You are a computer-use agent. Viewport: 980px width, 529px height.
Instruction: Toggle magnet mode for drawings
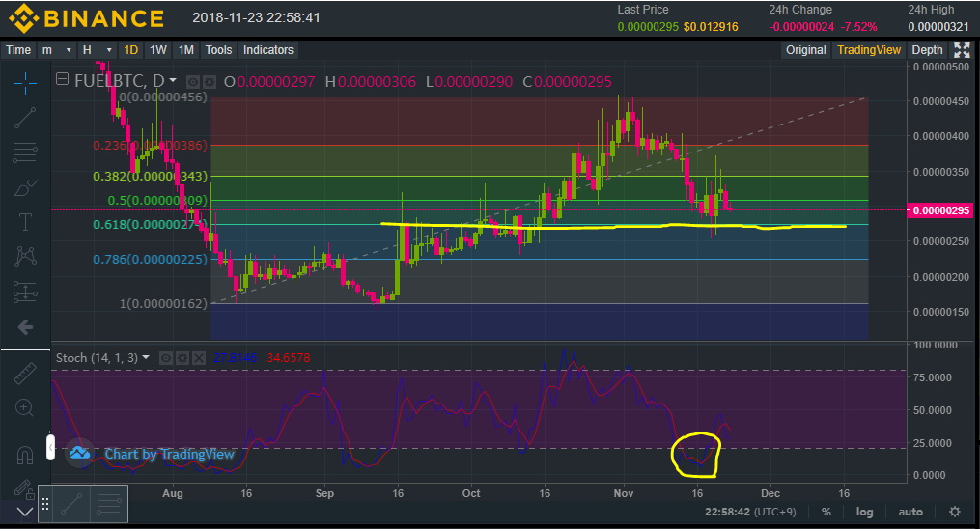coord(25,453)
